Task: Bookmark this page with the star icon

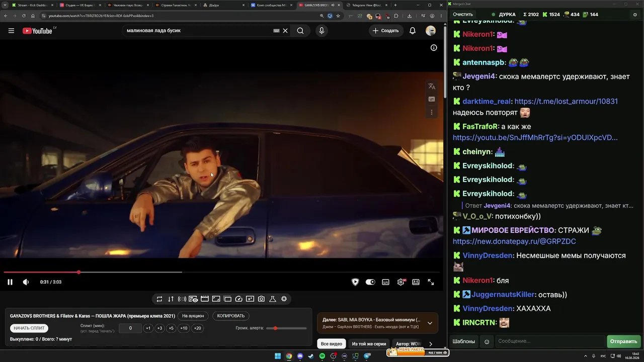Action: (x=338, y=16)
